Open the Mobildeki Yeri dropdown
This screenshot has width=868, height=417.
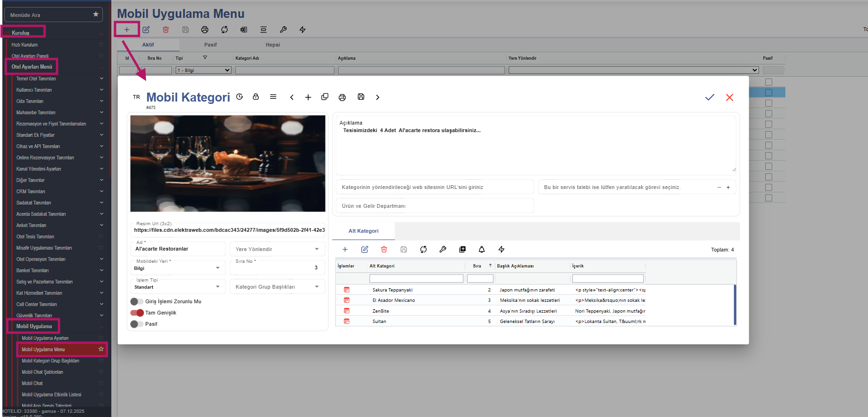click(217, 268)
